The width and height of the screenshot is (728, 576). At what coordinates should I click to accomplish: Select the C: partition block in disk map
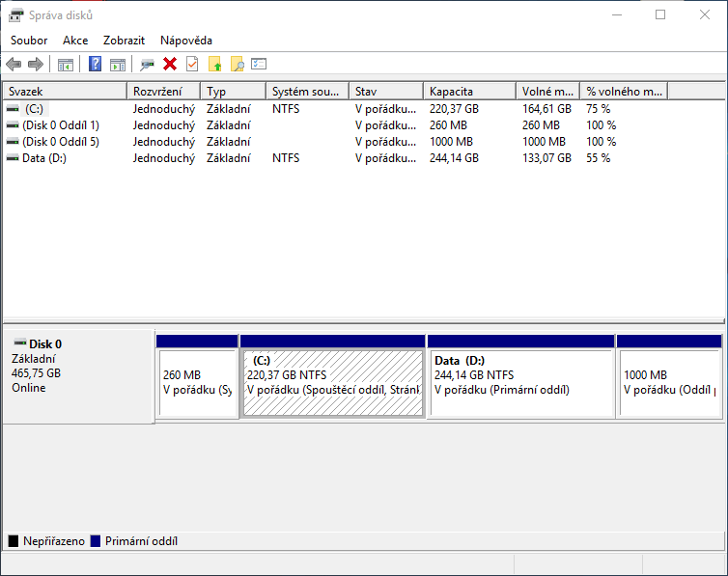pyautogui.click(x=332, y=382)
